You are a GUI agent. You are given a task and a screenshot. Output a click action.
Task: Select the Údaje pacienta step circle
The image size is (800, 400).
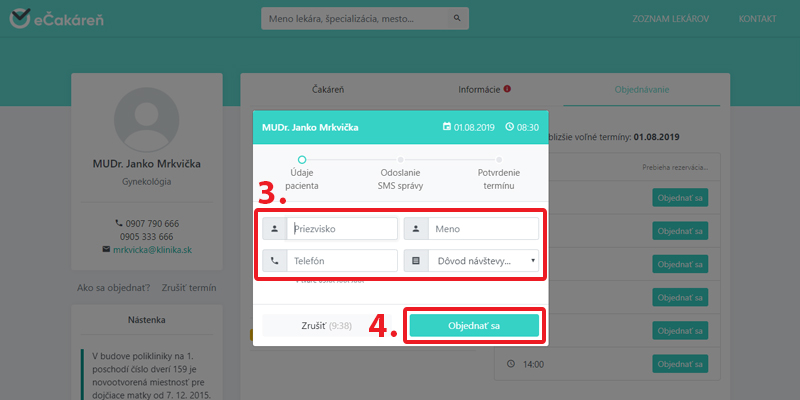coord(301,159)
